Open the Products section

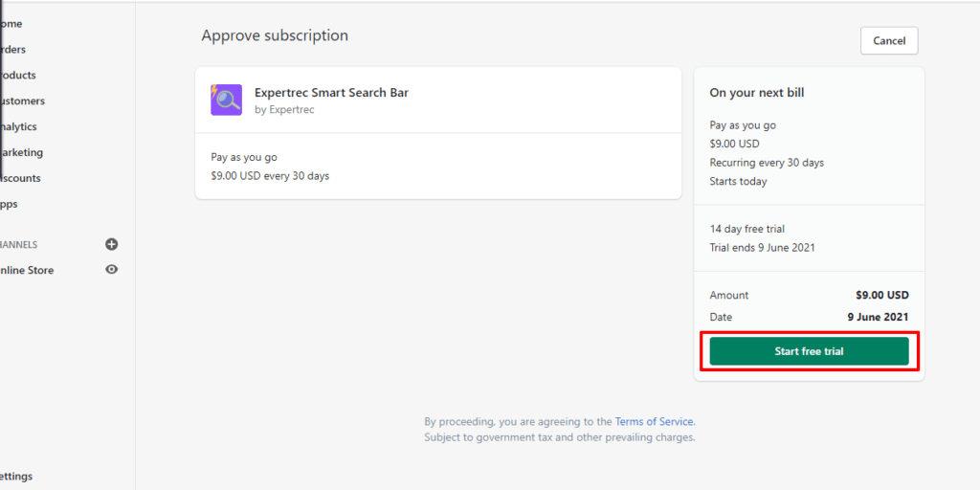(18, 75)
